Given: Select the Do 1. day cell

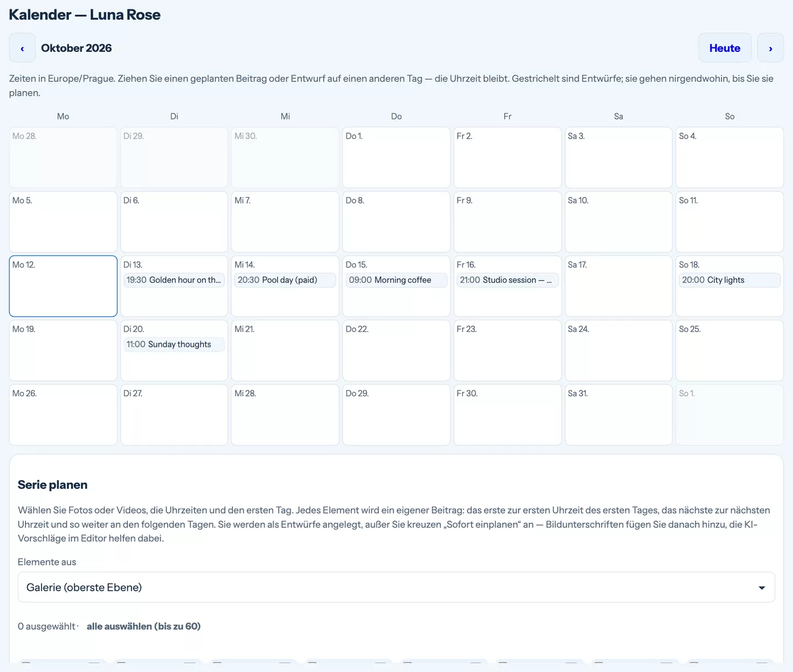Looking at the screenshot, I should point(397,157).
